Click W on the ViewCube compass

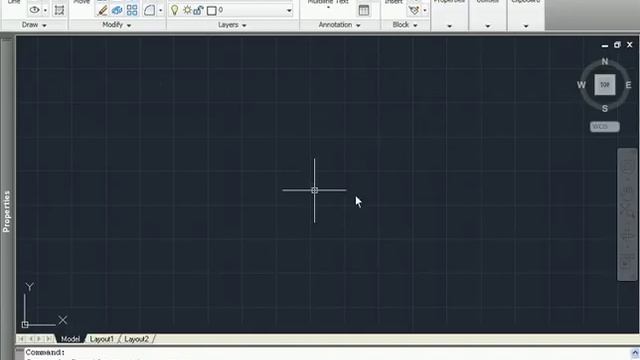pyautogui.click(x=581, y=85)
